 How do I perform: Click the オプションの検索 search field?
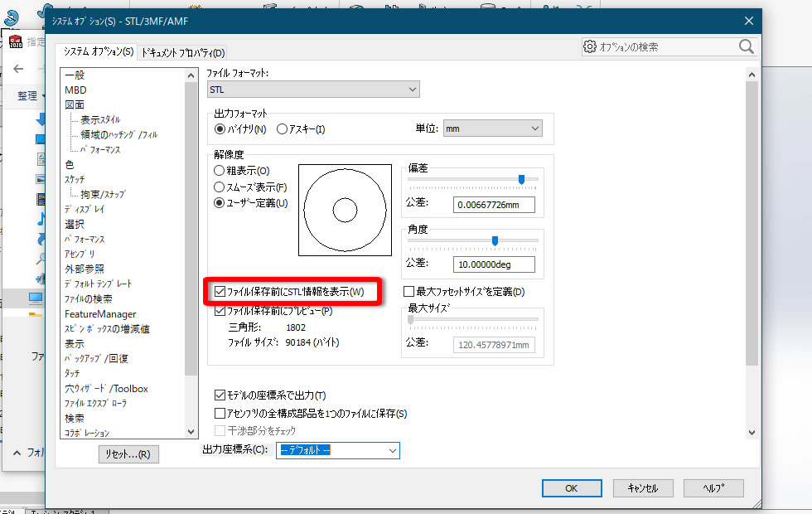point(669,46)
